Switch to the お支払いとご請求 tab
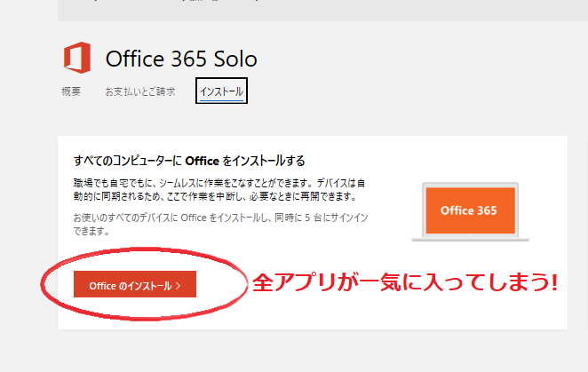 coord(139,91)
